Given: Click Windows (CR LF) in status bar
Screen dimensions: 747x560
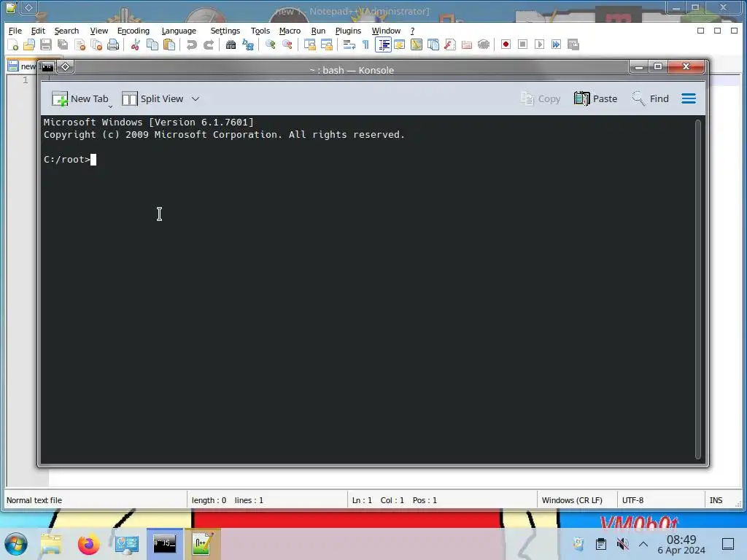Looking at the screenshot, I should (572, 500).
